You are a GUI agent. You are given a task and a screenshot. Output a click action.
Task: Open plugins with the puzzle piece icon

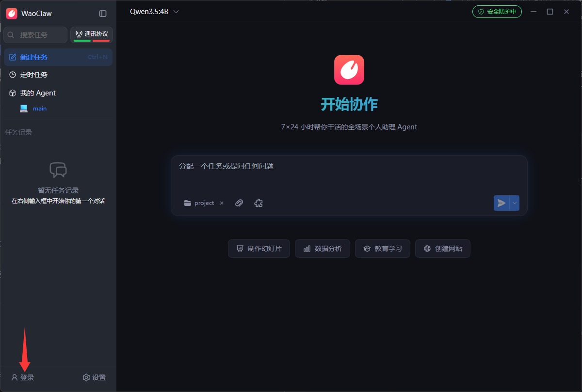coord(259,203)
